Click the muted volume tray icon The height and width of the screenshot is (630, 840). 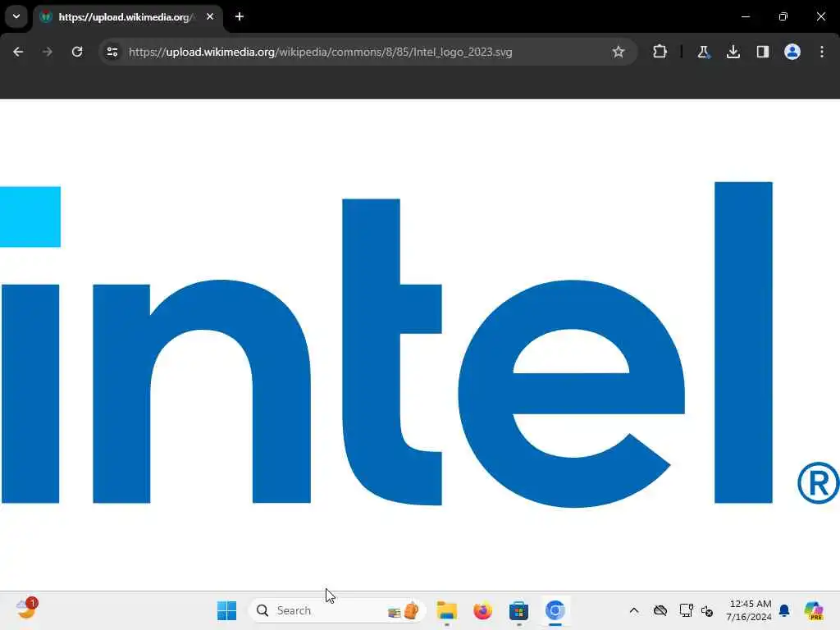point(707,610)
